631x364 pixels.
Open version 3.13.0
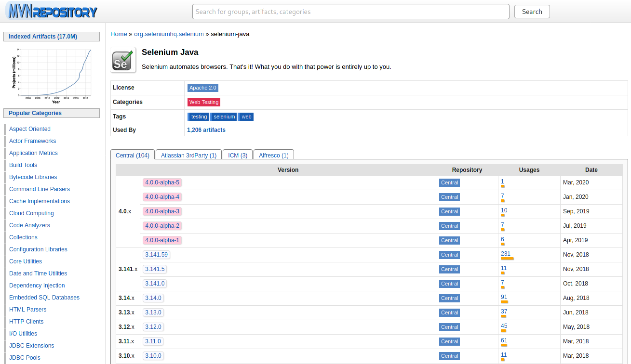pos(153,312)
